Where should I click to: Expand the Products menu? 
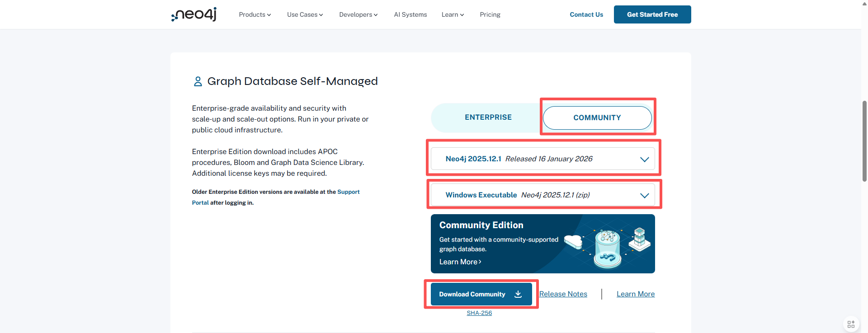click(x=255, y=14)
